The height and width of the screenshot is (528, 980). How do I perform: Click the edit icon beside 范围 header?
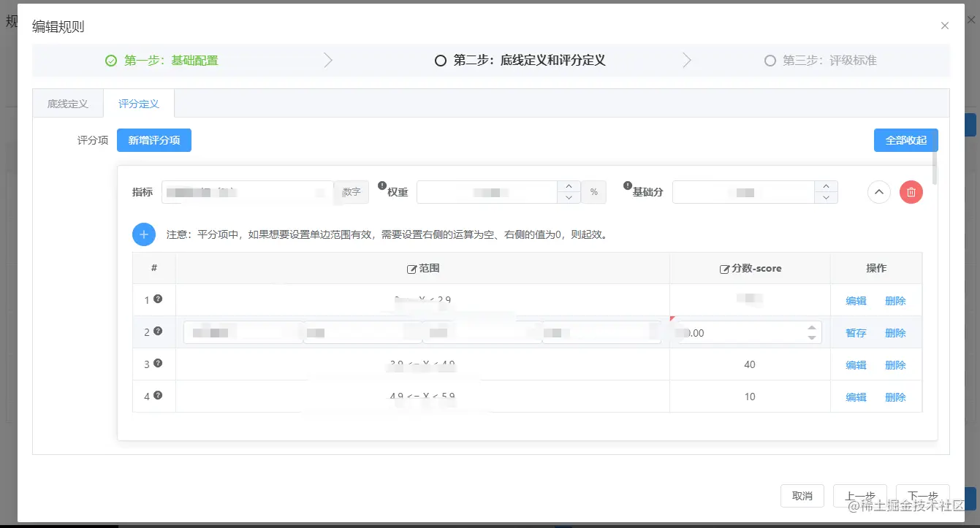click(x=411, y=269)
